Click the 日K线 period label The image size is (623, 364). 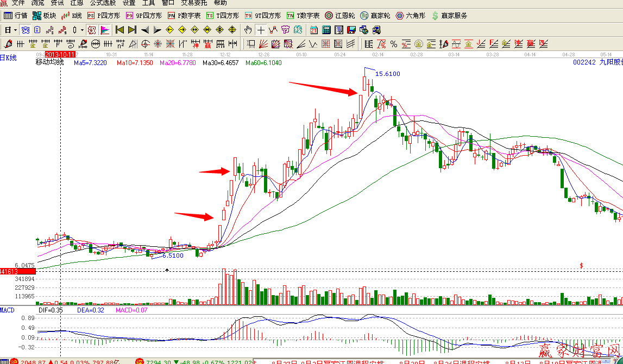pyautogui.click(x=8, y=58)
